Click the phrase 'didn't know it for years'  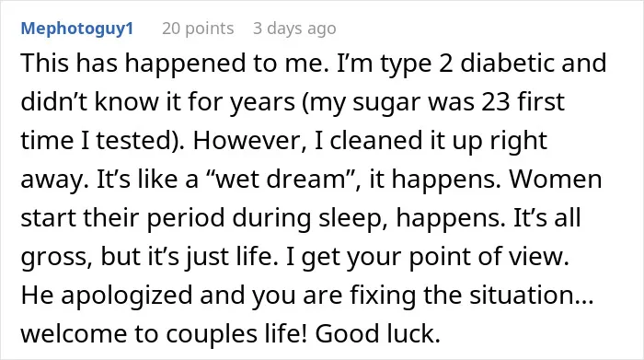(x=157, y=101)
